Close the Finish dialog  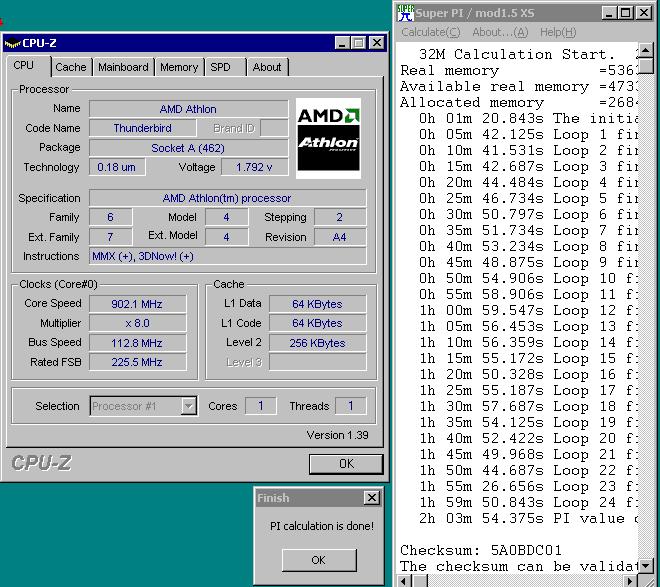(372, 498)
